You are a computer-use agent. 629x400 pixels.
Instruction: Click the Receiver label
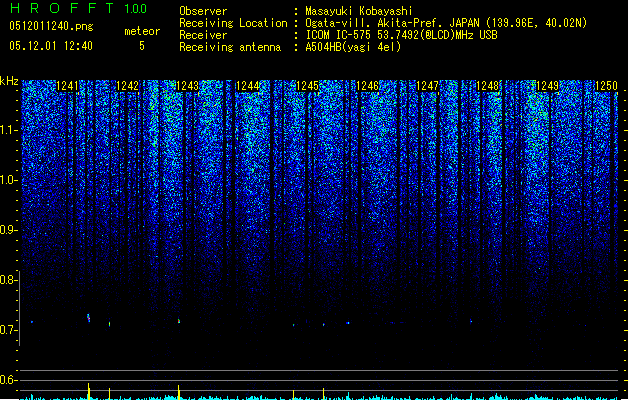[x=203, y=35]
